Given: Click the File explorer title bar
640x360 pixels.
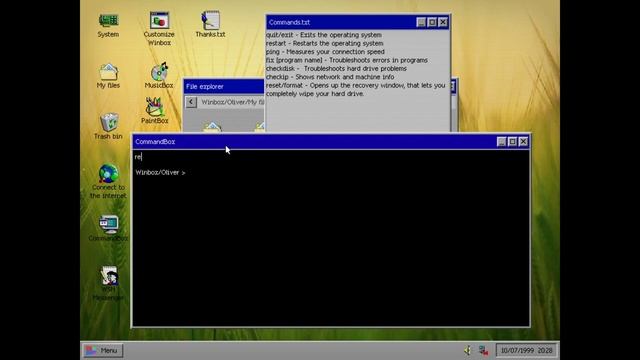Looking at the screenshot, I should 224,87.
